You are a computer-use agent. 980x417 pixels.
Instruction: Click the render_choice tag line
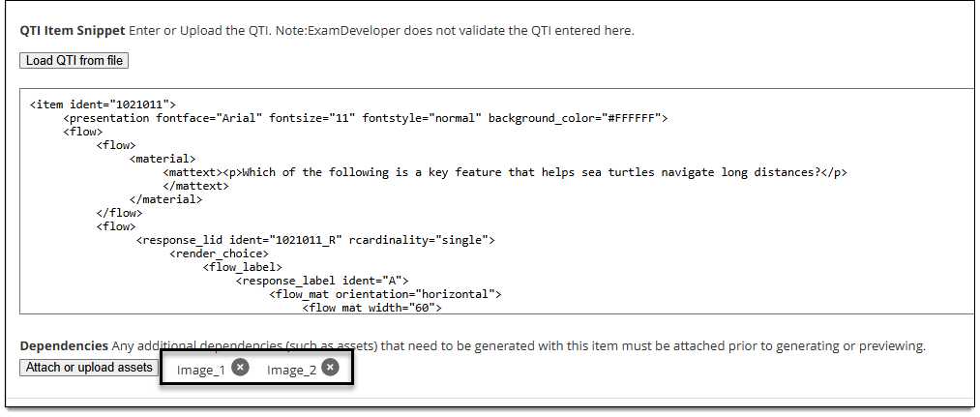219,253
